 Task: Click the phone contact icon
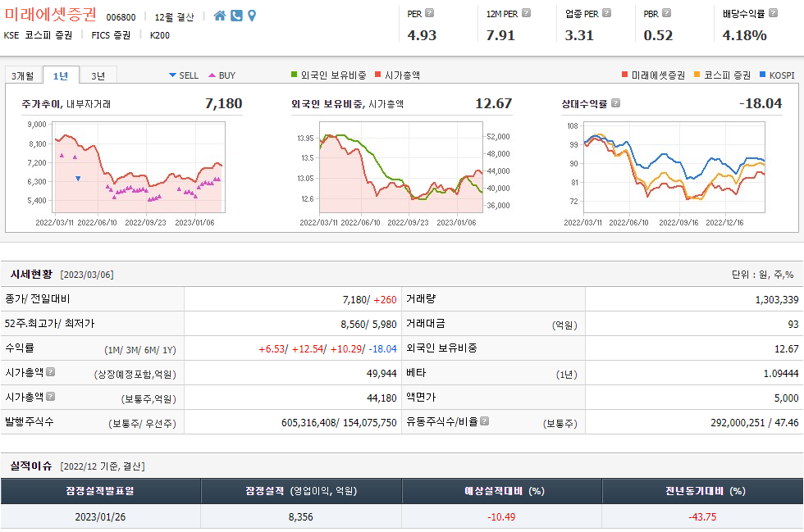(x=236, y=16)
